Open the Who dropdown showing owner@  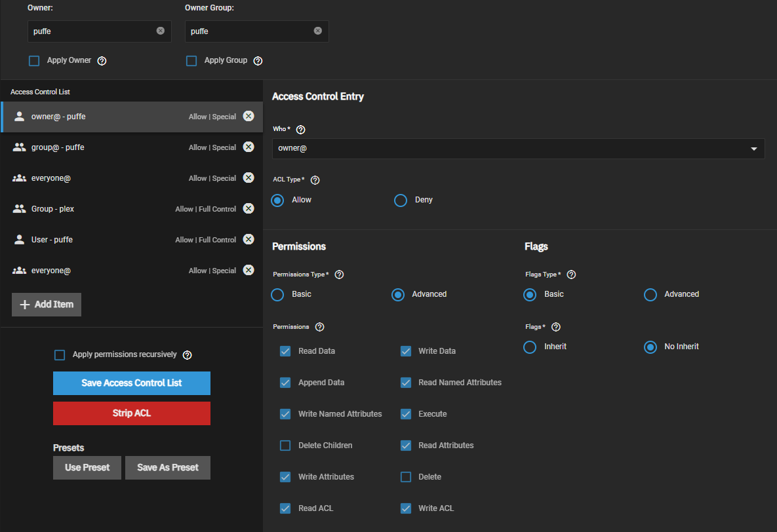[519, 149]
